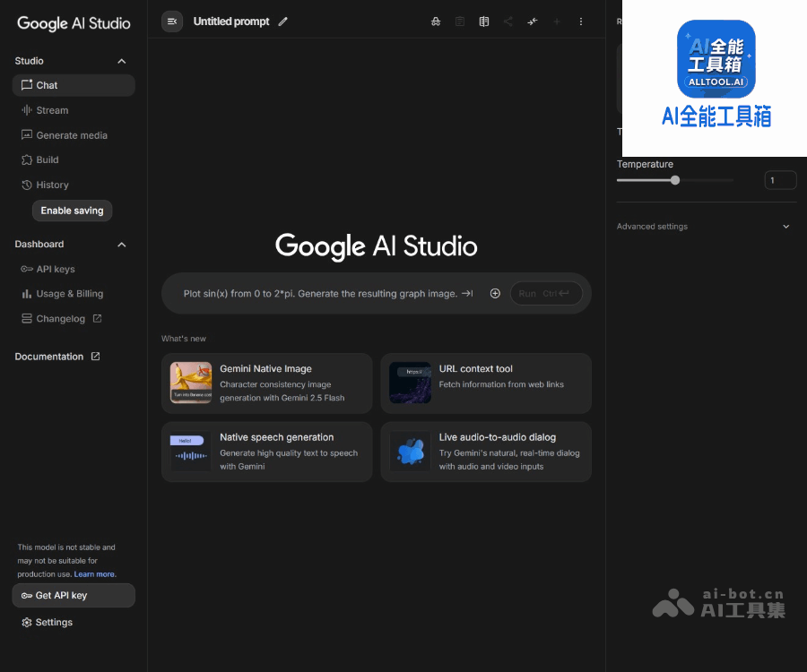
Task: Open the three-dot more options menu
Action: point(580,22)
